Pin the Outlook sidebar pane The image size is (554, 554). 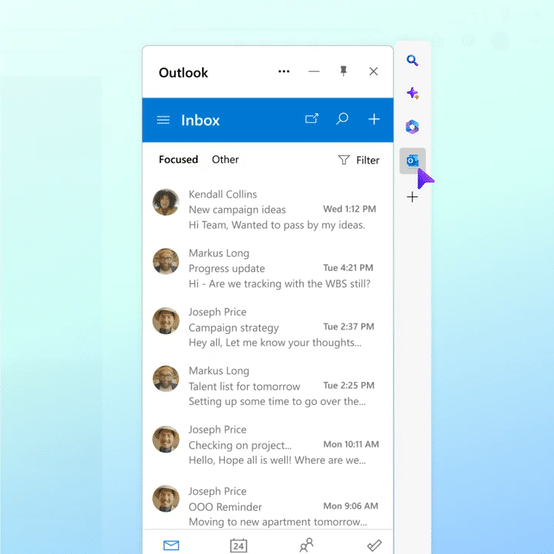[343, 71]
